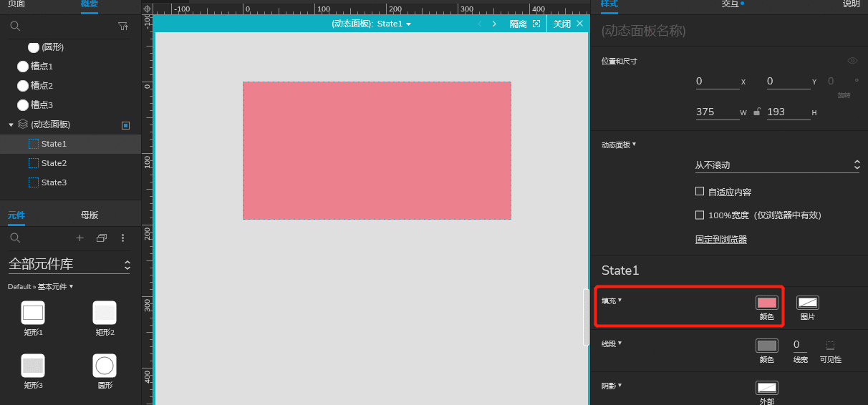Open the 基本元件 category dropdown
The image size is (868, 405).
click(x=56, y=286)
